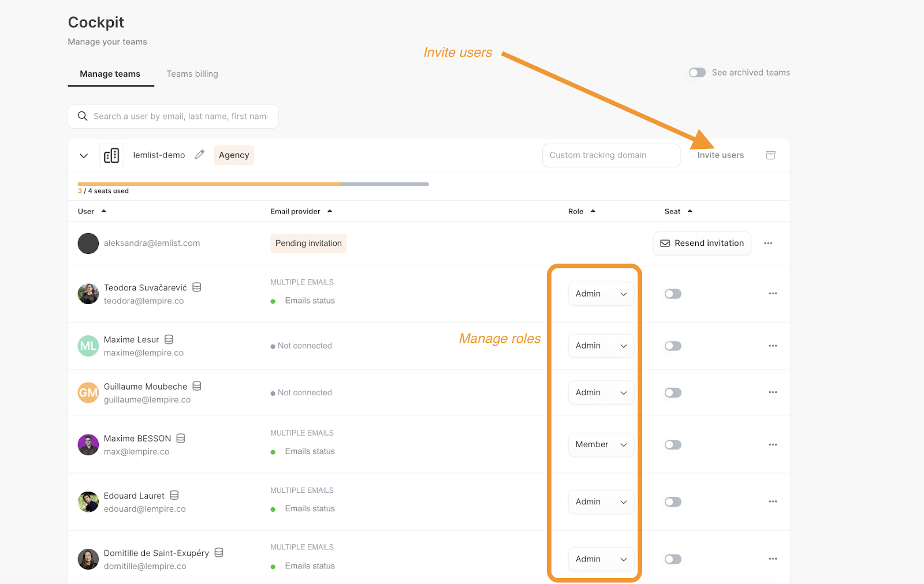Switch to the Teams billing tab

(x=192, y=74)
